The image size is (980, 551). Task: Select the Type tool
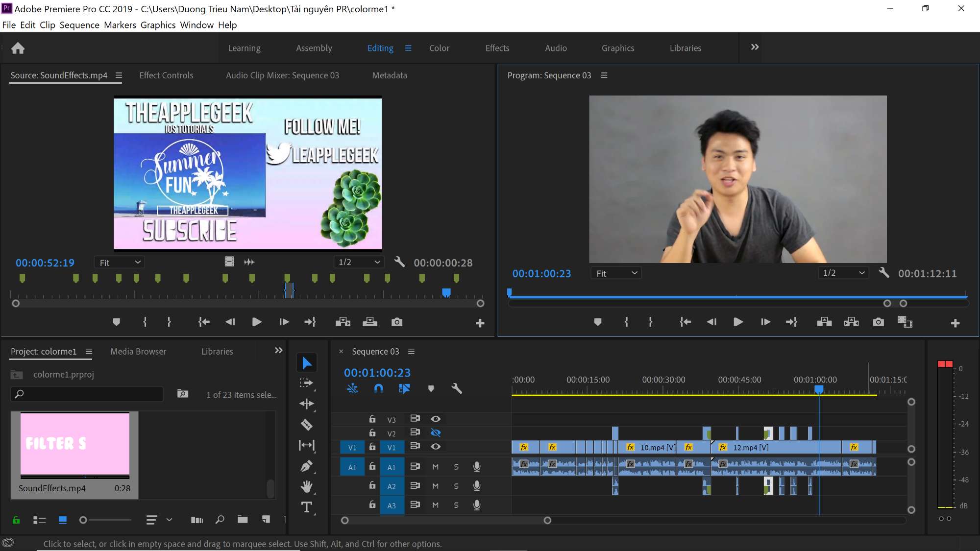(x=307, y=507)
